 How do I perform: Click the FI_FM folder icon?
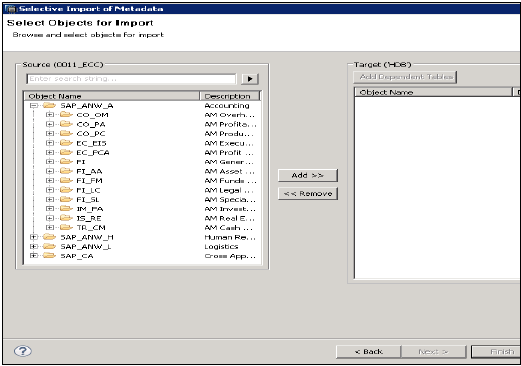[x=66, y=180]
